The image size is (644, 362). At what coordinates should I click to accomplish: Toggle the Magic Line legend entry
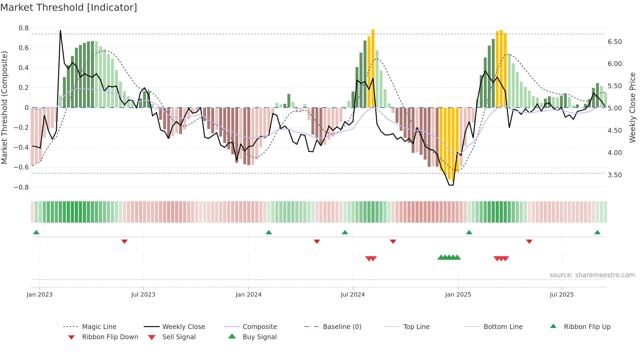pyautogui.click(x=90, y=327)
